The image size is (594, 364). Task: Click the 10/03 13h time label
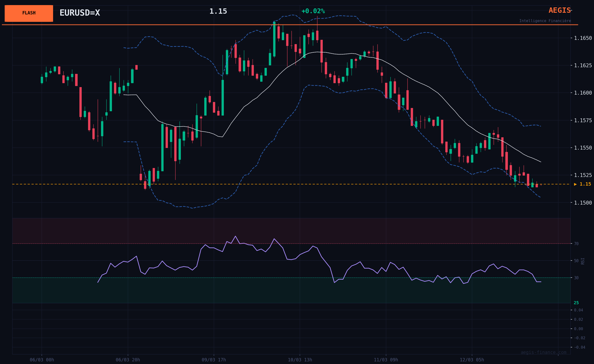click(x=300, y=360)
